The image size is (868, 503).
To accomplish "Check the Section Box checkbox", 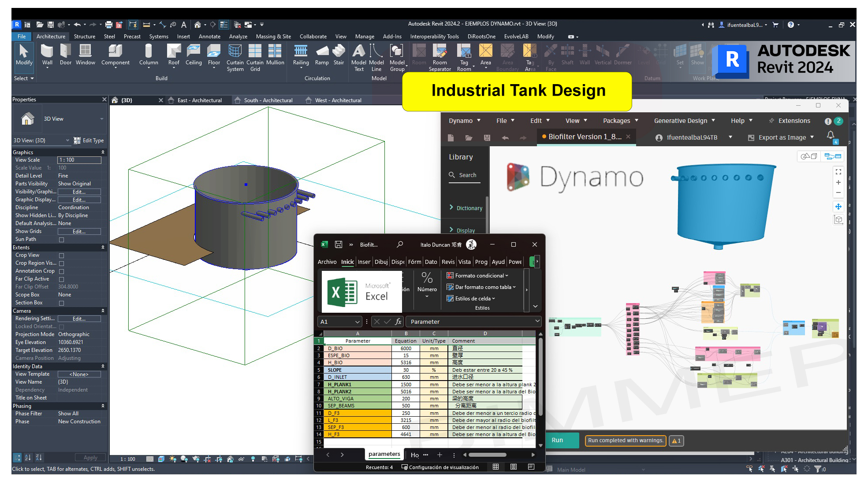I will click(x=62, y=303).
